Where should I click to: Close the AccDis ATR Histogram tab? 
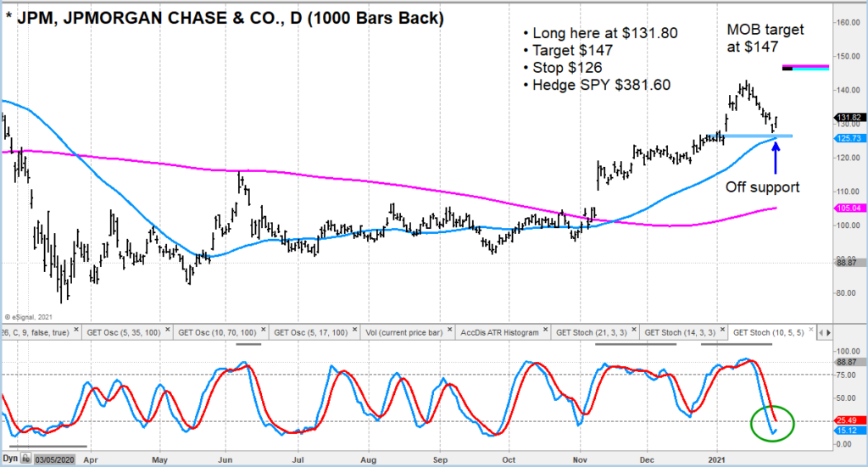(546, 331)
